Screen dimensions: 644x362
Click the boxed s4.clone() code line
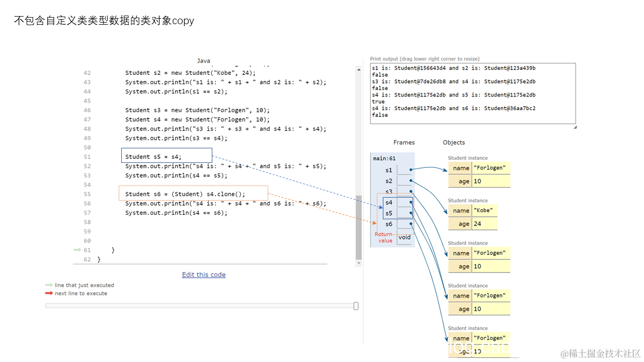click(193, 194)
